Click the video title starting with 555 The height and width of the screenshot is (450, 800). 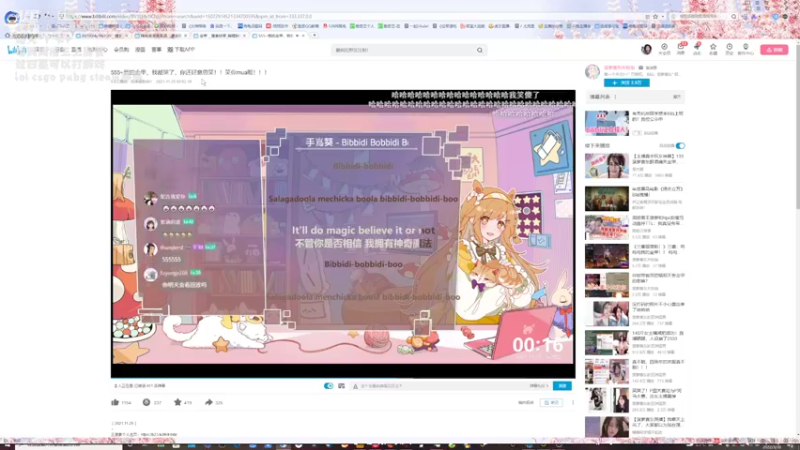[189, 72]
